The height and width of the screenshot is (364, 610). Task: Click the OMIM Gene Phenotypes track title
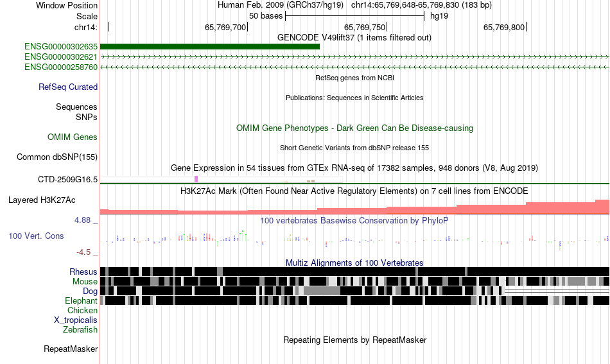point(355,128)
